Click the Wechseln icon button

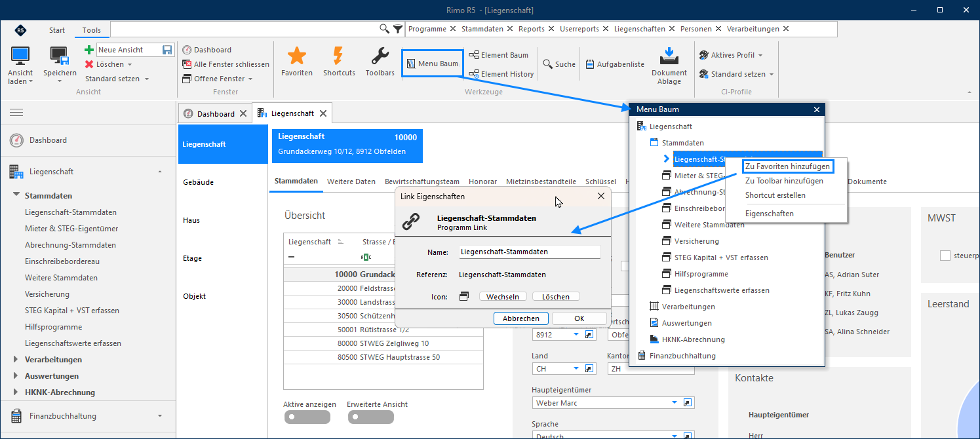[503, 297]
